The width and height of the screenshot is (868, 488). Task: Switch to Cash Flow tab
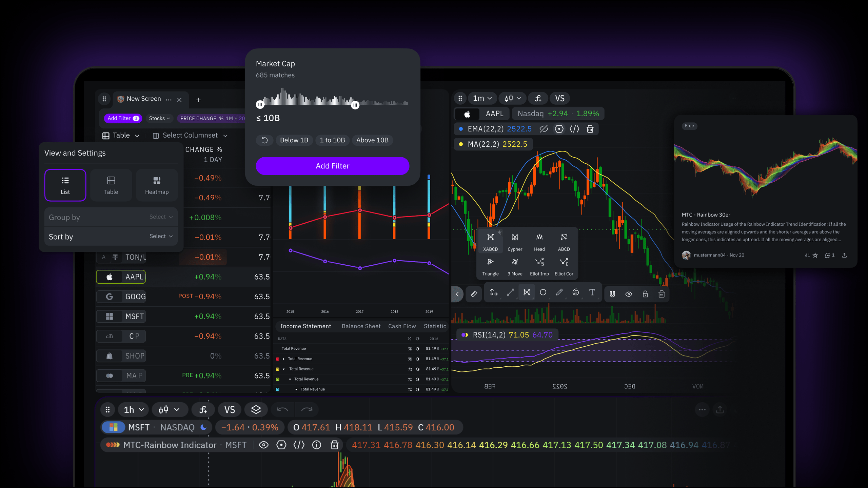point(402,326)
